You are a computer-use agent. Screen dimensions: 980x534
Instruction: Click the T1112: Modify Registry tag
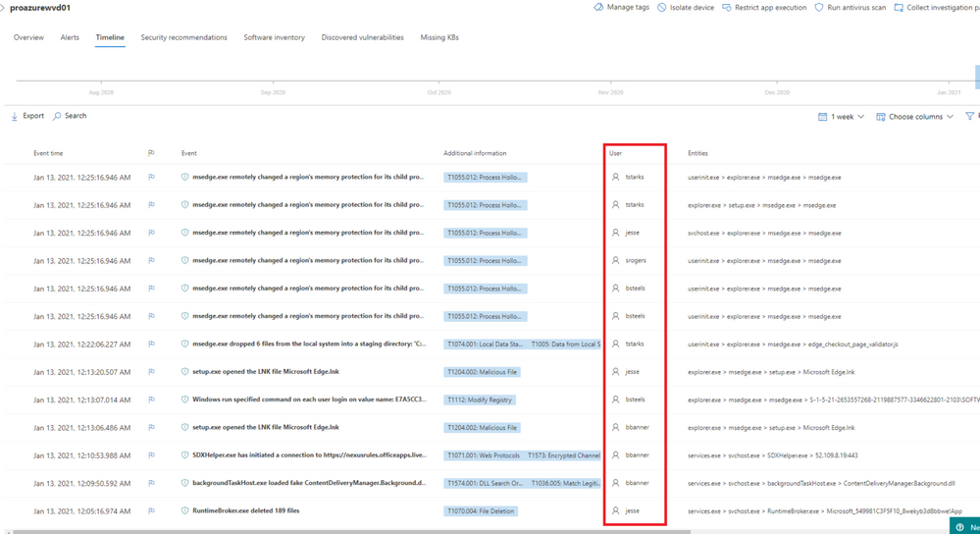click(x=480, y=400)
